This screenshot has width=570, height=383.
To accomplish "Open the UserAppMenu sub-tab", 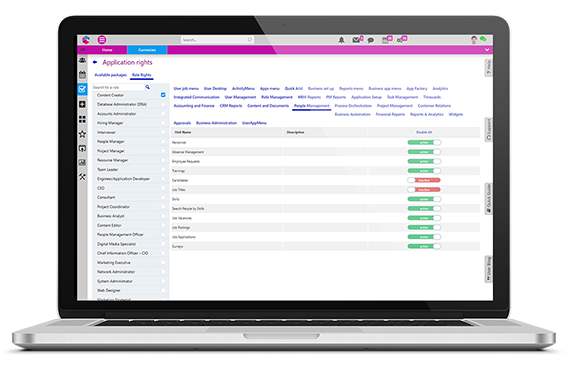I will coord(254,123).
